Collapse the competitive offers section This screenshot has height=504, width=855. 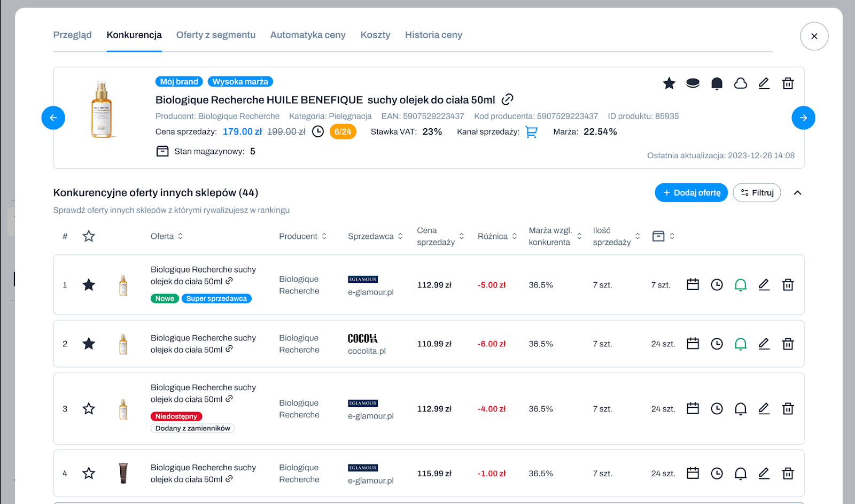coord(797,193)
